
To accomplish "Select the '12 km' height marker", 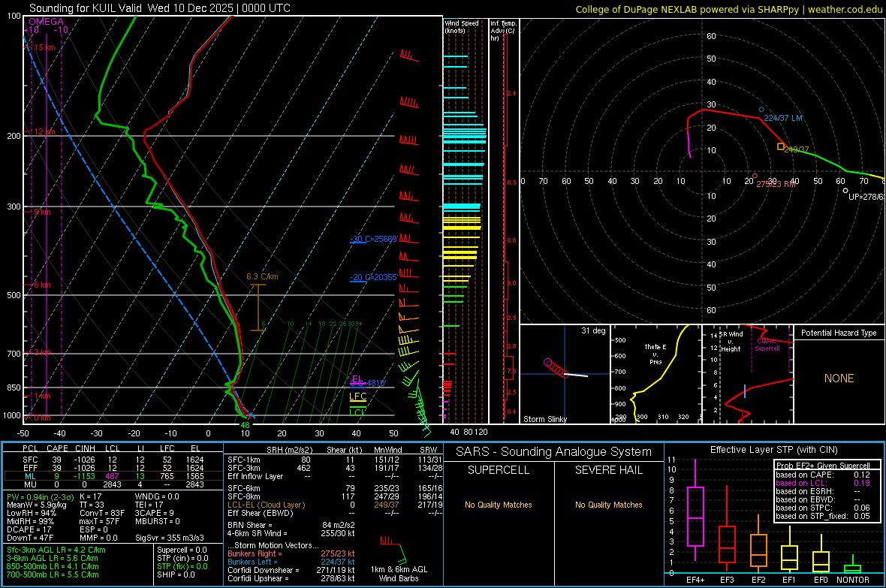I will (43, 131).
